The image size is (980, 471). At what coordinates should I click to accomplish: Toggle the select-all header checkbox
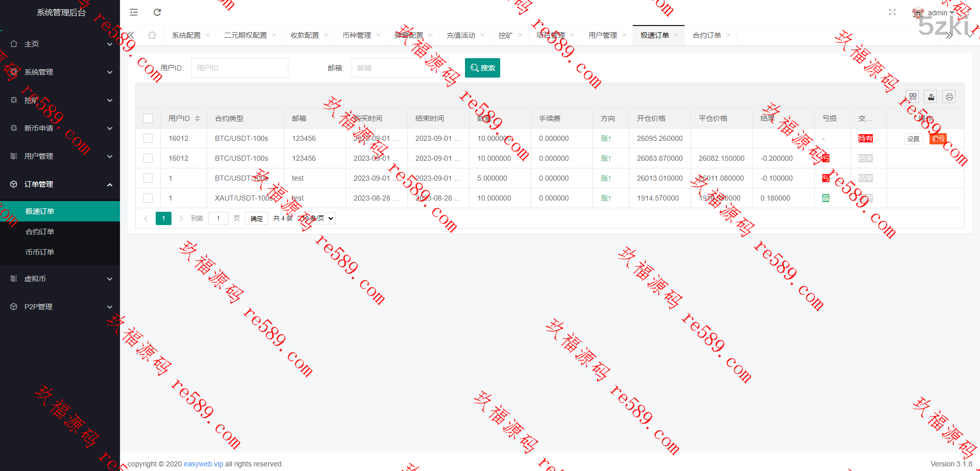click(x=148, y=118)
